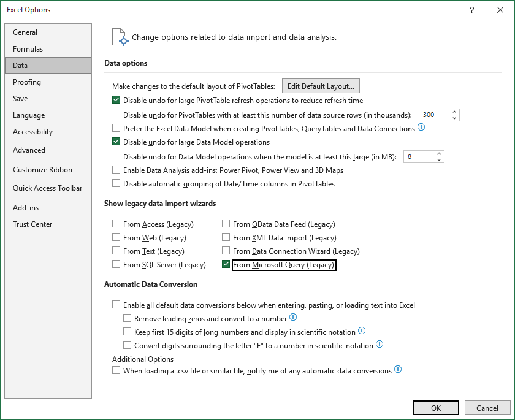Switch to the Trust Center category
This screenshot has width=515, height=420.
(x=32, y=224)
